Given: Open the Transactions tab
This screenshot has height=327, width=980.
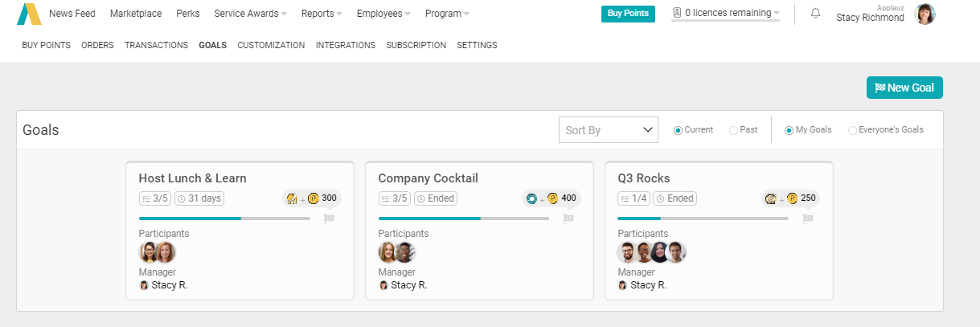Looking at the screenshot, I should click(156, 46).
